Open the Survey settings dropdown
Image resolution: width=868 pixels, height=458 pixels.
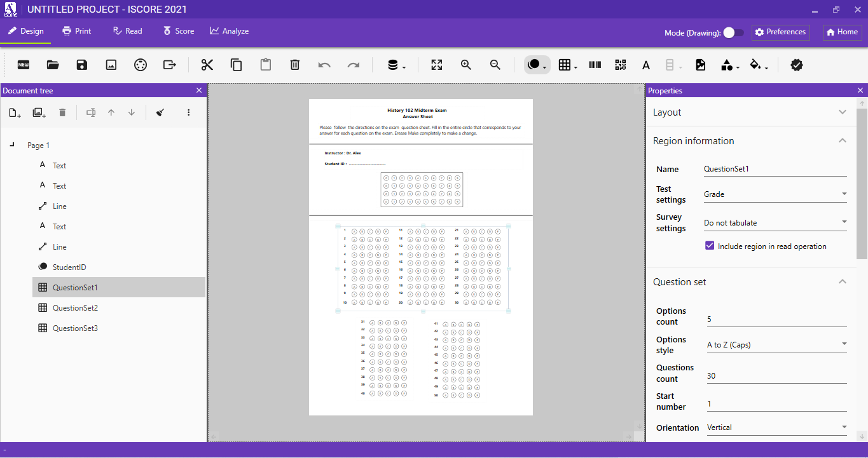point(775,223)
